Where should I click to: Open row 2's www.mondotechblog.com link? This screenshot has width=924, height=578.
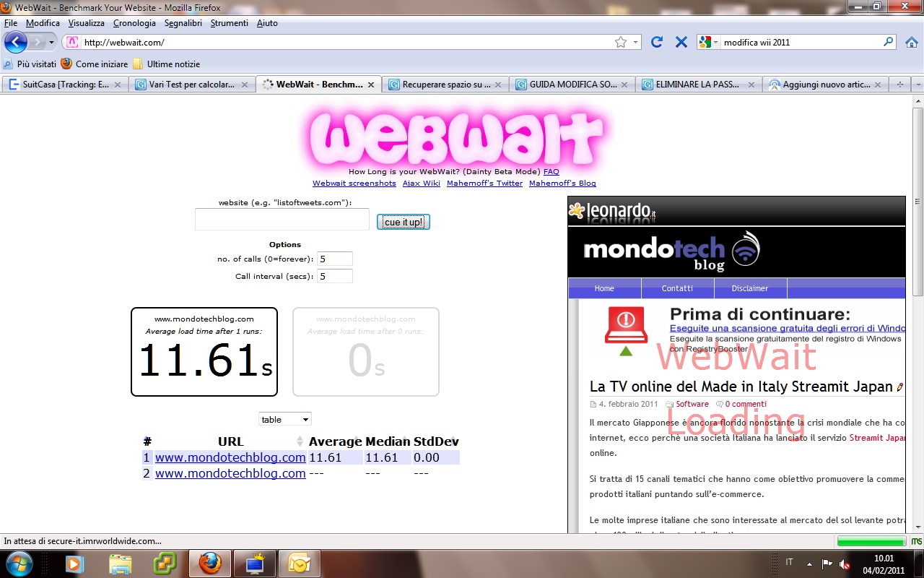pos(230,473)
